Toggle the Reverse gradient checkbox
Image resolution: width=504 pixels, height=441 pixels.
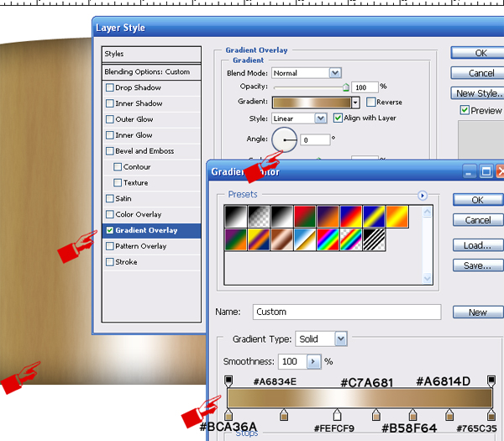point(370,102)
